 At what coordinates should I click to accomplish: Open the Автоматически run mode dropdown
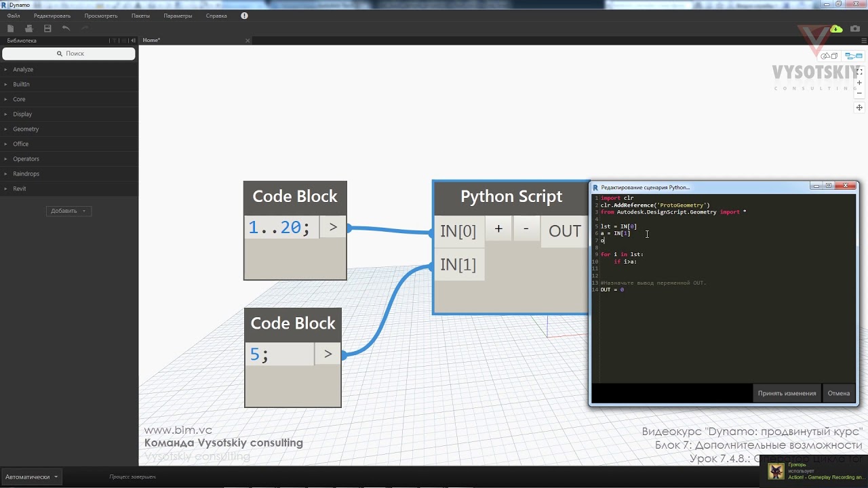coord(31,476)
